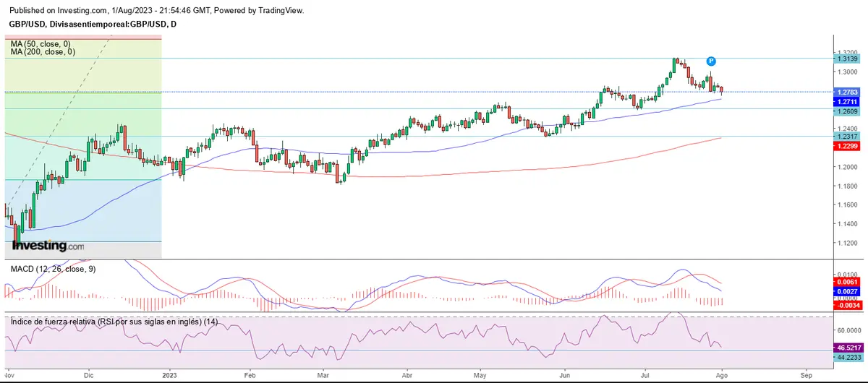Click the red -0.0034 MACD histogram value tag
This screenshot has height=383, width=868.
coord(847,305)
